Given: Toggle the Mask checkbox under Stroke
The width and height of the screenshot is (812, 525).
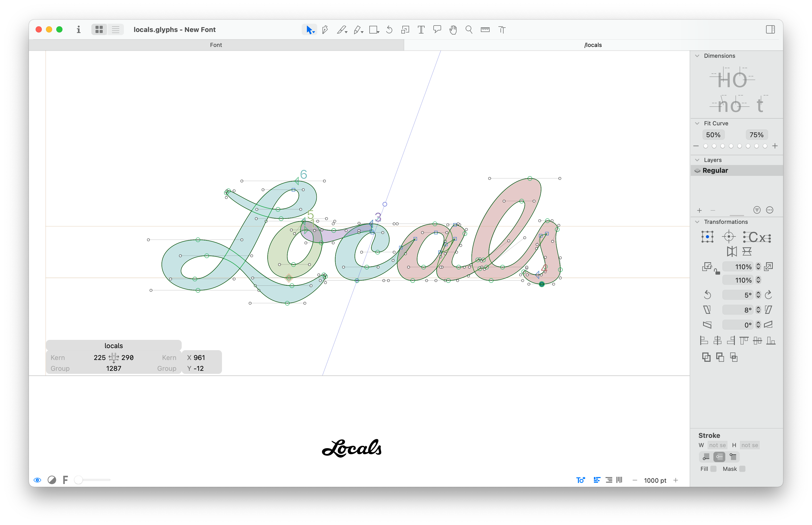Looking at the screenshot, I should pos(742,469).
